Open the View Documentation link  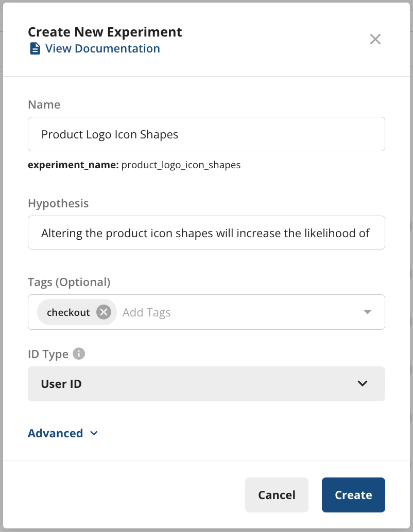[x=102, y=49]
